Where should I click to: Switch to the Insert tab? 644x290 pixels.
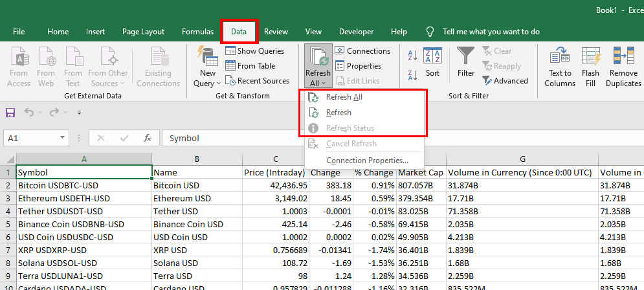(95, 32)
